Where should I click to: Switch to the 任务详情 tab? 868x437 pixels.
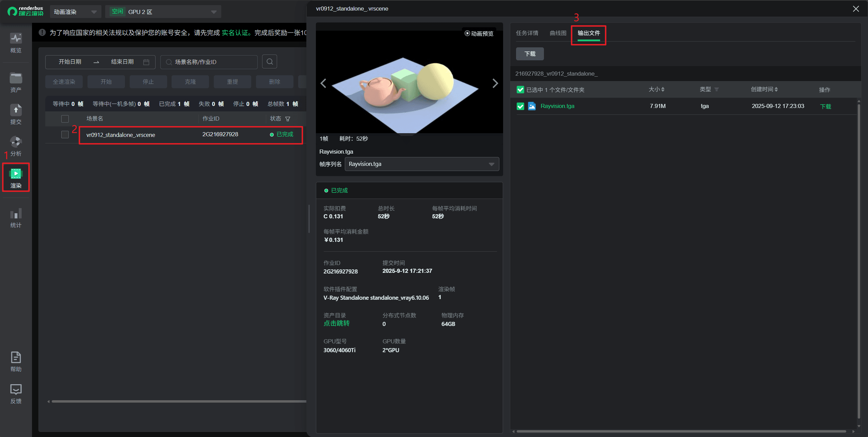(x=527, y=33)
